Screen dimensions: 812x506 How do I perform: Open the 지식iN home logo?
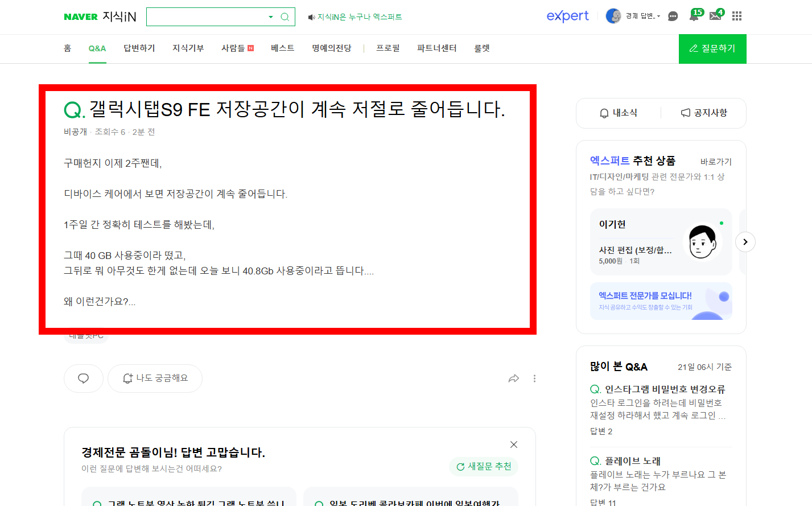pos(119,17)
